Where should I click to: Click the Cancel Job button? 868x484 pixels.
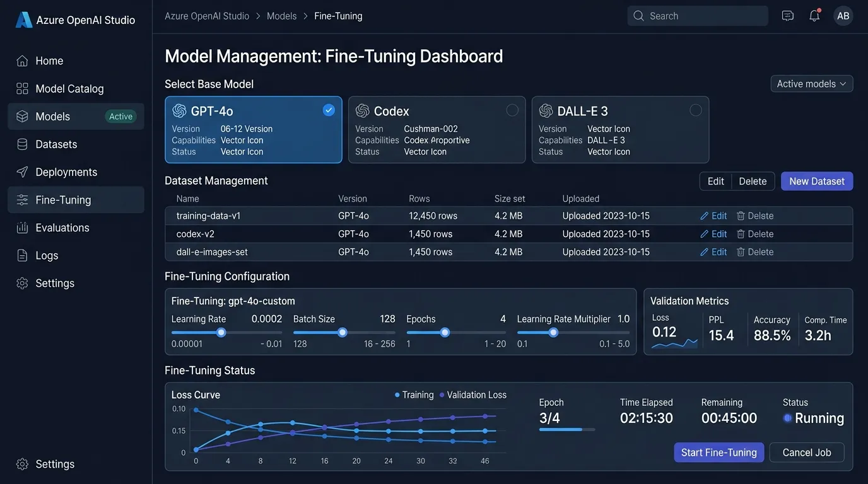(807, 452)
